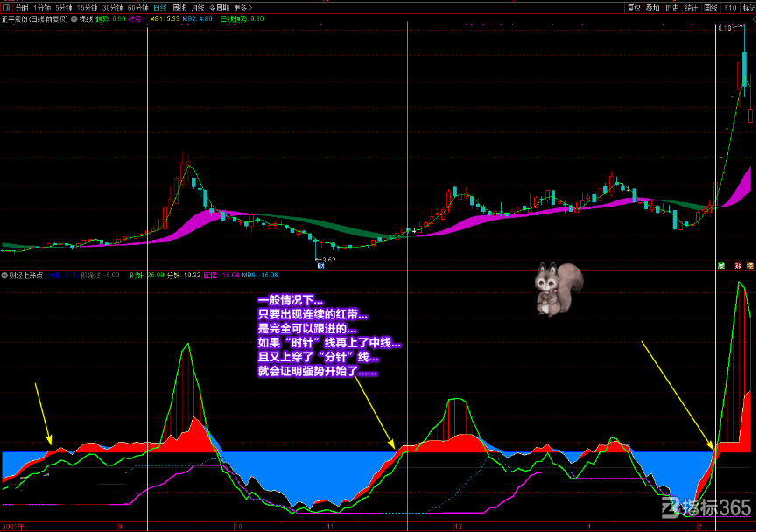The image size is (759, 532).
Task: Select the 15分钟 period
Action: (x=88, y=8)
